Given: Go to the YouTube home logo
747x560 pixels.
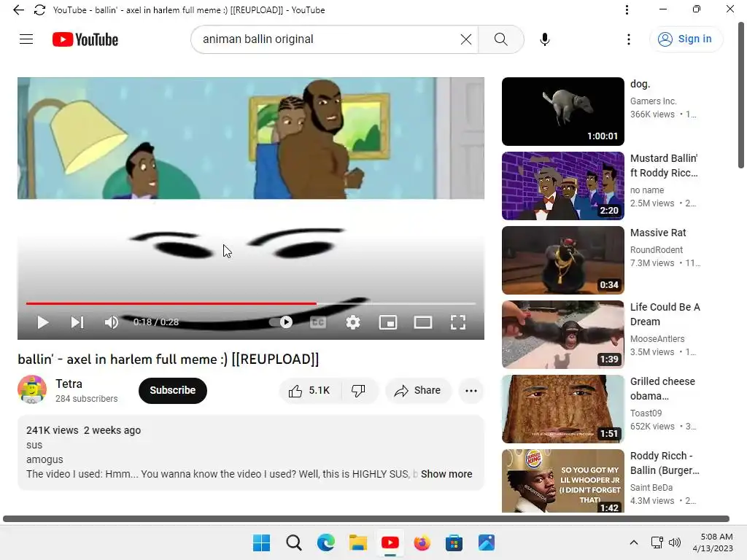Looking at the screenshot, I should click(85, 39).
